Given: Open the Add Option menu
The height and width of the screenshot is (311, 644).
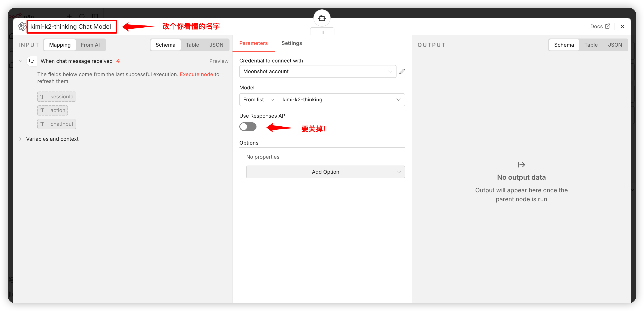Looking at the screenshot, I should click(325, 172).
